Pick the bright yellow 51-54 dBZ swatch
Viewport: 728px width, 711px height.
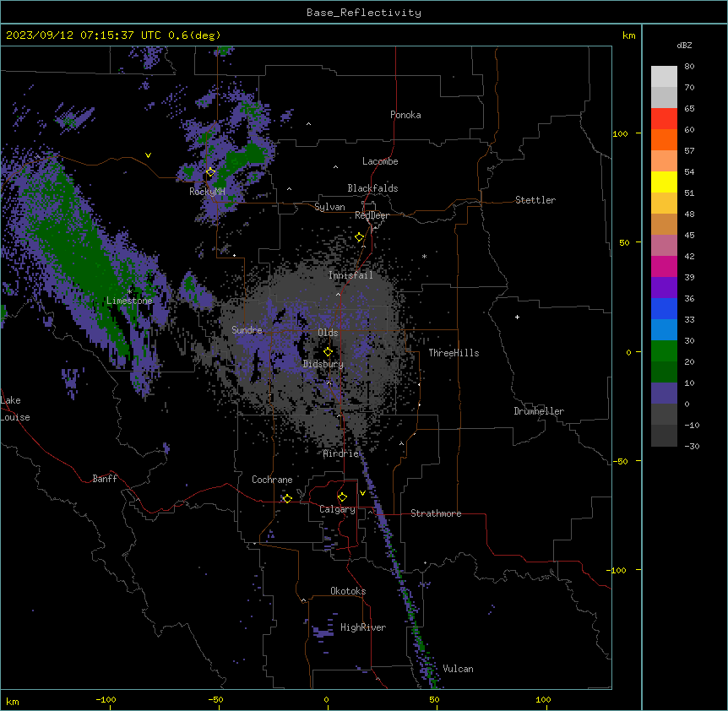click(x=664, y=182)
